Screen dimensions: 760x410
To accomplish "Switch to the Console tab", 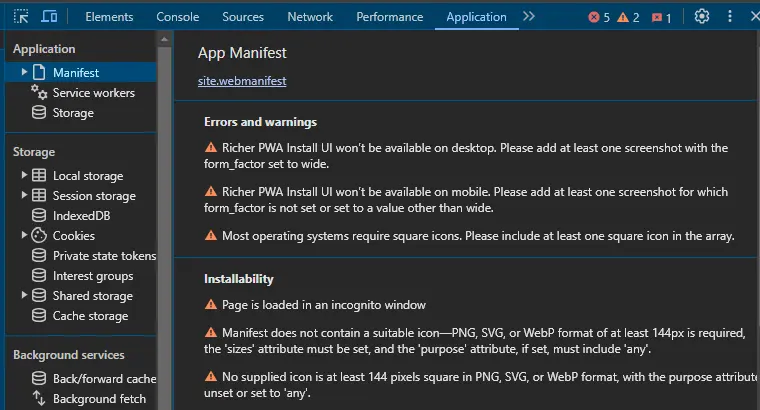I will (177, 17).
